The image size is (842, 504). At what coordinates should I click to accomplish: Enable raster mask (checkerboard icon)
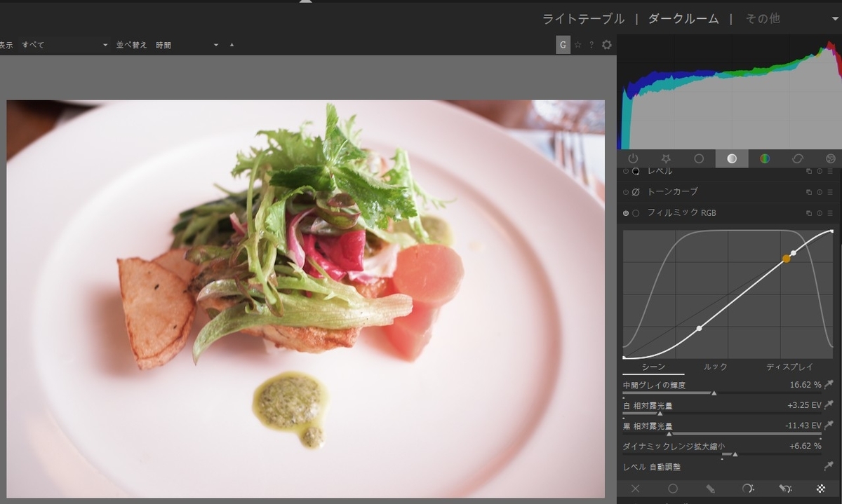[x=821, y=489]
